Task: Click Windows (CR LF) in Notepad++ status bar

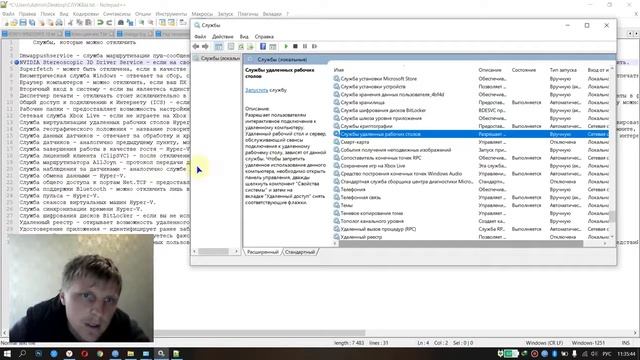Action: (x=544, y=343)
